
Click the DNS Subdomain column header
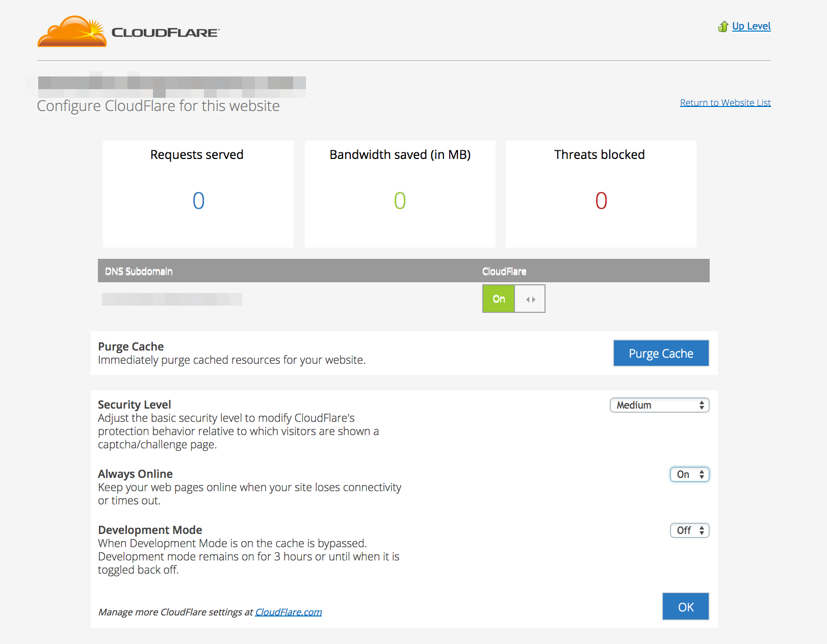(x=139, y=271)
